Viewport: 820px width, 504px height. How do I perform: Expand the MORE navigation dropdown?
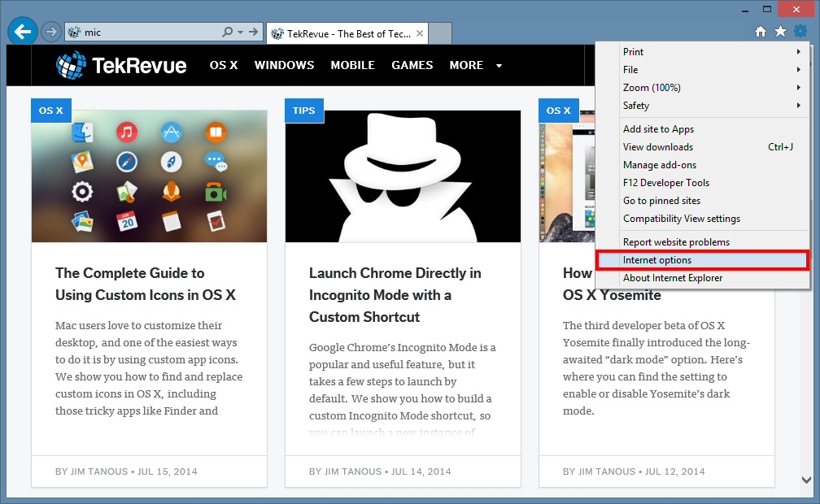click(x=475, y=65)
